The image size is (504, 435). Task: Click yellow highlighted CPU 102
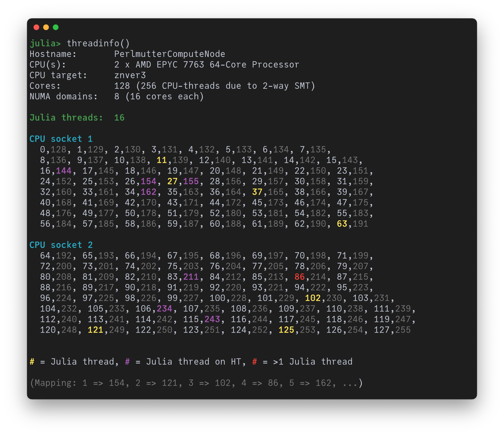(313, 298)
